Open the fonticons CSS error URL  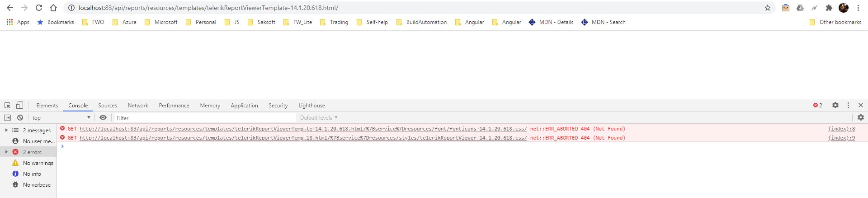(303, 129)
